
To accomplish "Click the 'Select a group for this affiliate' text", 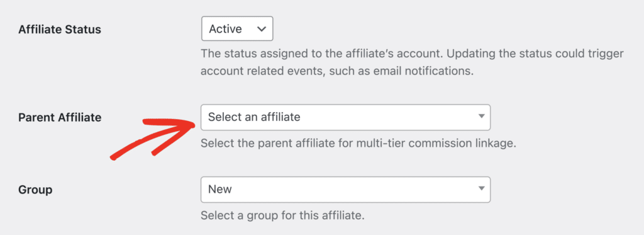I will [x=282, y=215].
